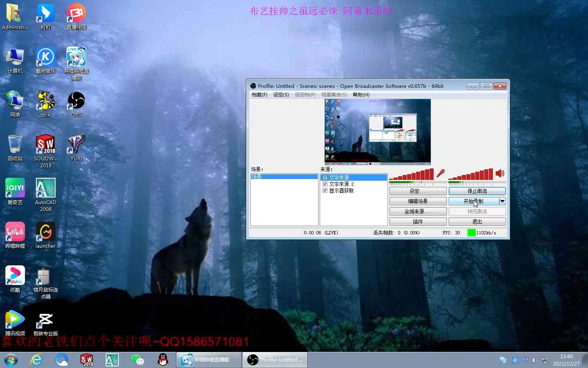Click the 退出 button
The image size is (588, 368).
[477, 222]
